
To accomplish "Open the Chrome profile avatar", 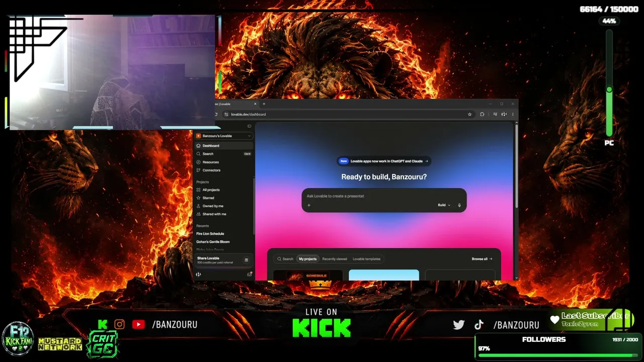I will click(x=504, y=114).
